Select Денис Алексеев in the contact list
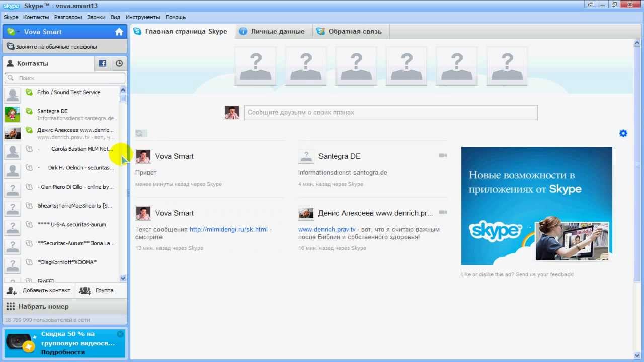 tap(61, 133)
